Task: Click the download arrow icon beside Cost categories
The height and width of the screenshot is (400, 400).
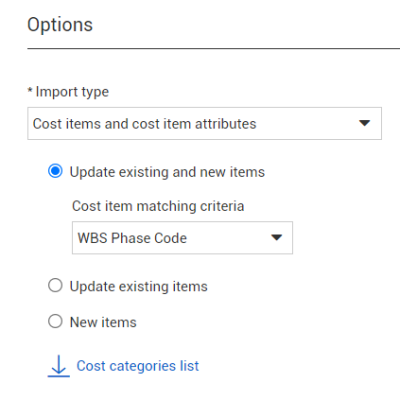Action: [x=59, y=366]
